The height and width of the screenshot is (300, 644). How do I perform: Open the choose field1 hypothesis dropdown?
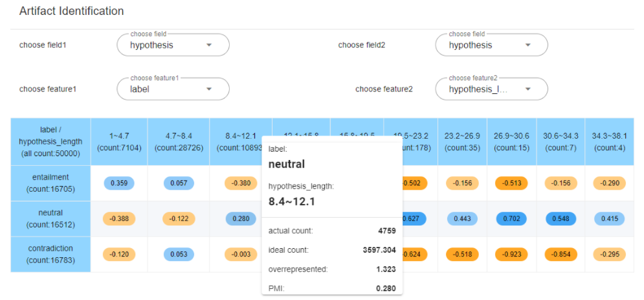(x=173, y=45)
